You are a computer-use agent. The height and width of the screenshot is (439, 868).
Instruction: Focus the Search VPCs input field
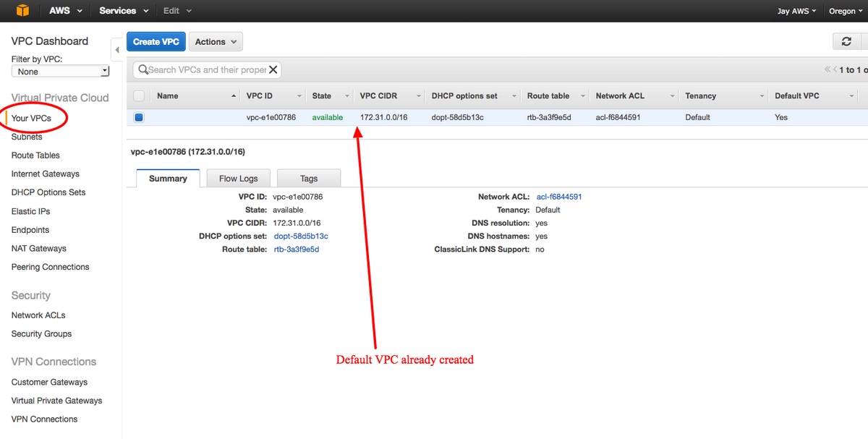(207, 70)
